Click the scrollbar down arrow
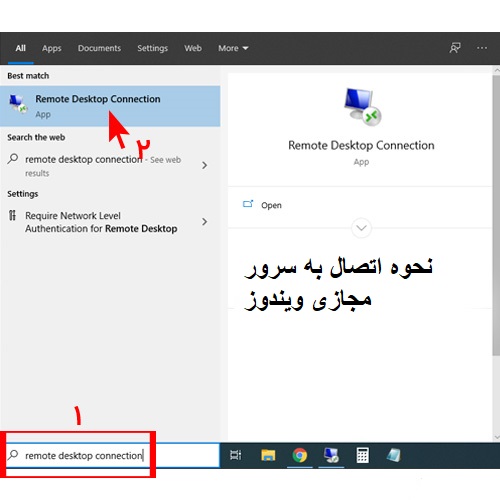Image resolution: width=500 pixels, height=500 pixels. (497, 437)
